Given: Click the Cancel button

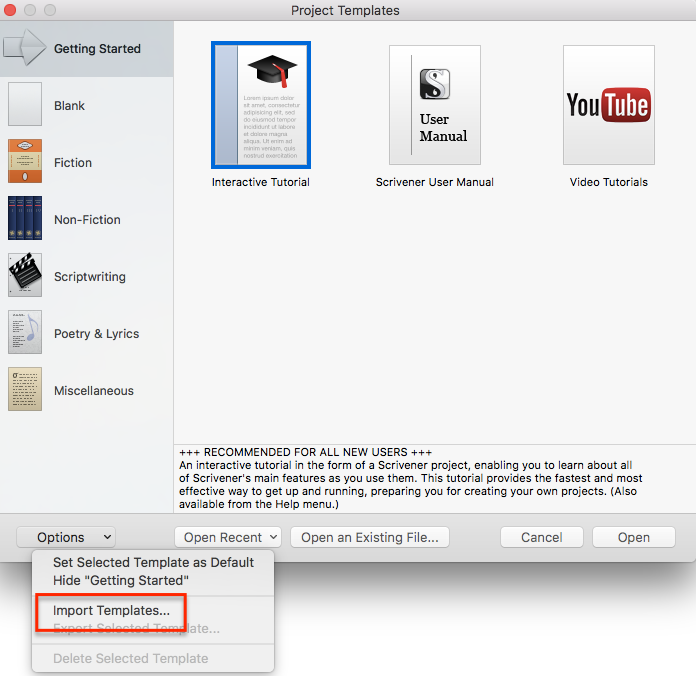Looking at the screenshot, I should (x=542, y=538).
